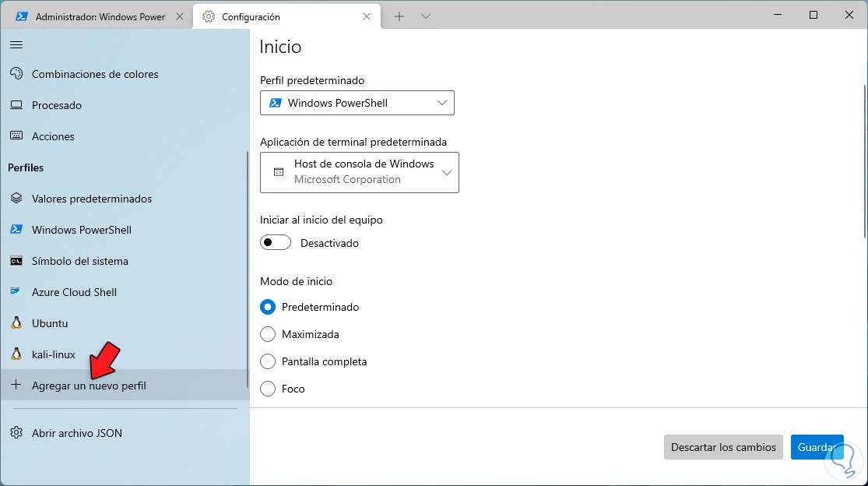Click the sidebar vertical scrollbar
Viewport: 868px width, 486px height.
(247, 269)
